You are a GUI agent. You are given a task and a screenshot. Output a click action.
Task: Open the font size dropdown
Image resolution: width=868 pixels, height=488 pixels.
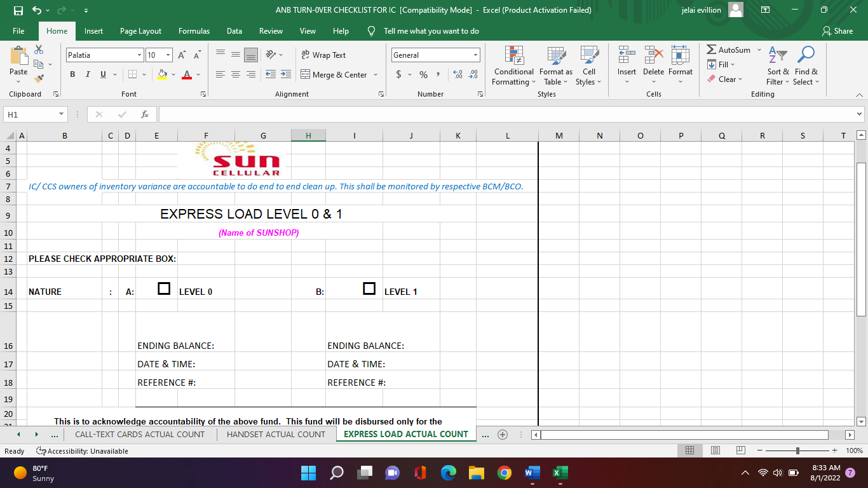tap(168, 55)
